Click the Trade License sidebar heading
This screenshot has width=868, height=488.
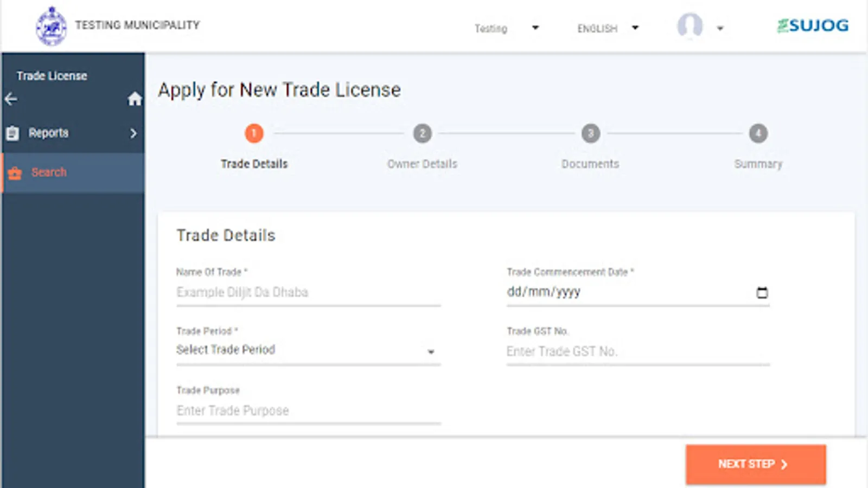[x=52, y=76]
